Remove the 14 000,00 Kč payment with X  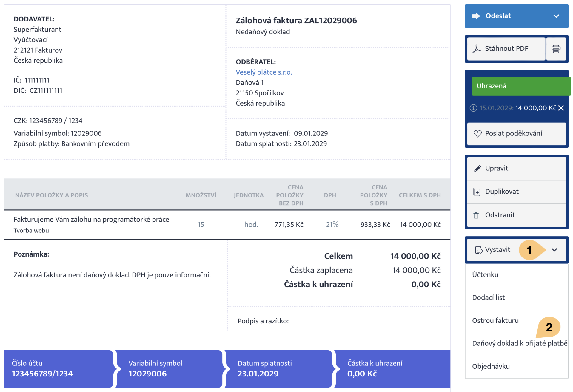point(561,108)
